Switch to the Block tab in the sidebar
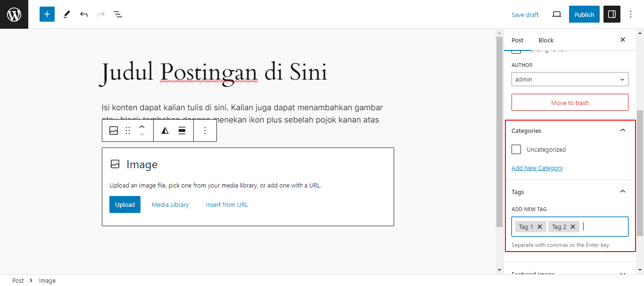Image resolution: width=644 pixels, height=286 pixels. click(x=545, y=40)
